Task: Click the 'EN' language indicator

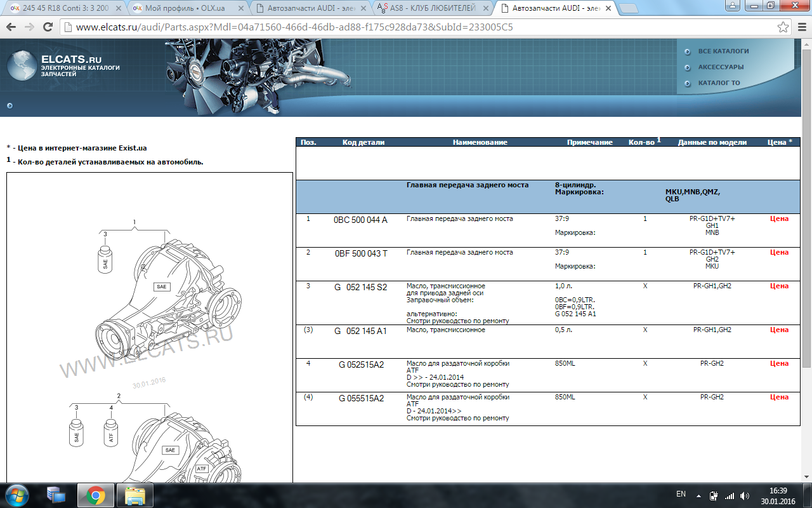Action: click(681, 494)
